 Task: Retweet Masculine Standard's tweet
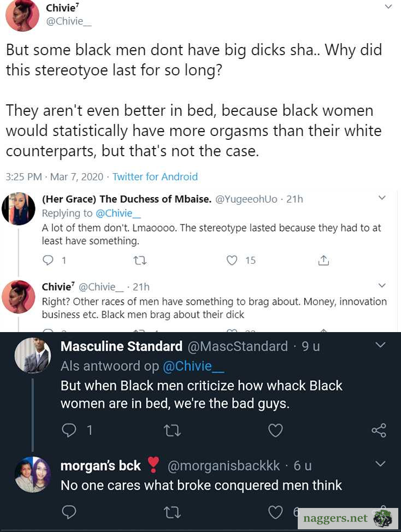click(172, 430)
